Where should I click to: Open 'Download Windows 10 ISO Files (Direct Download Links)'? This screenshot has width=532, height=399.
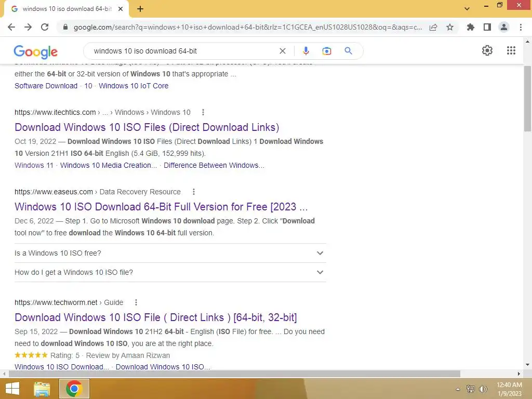click(147, 127)
